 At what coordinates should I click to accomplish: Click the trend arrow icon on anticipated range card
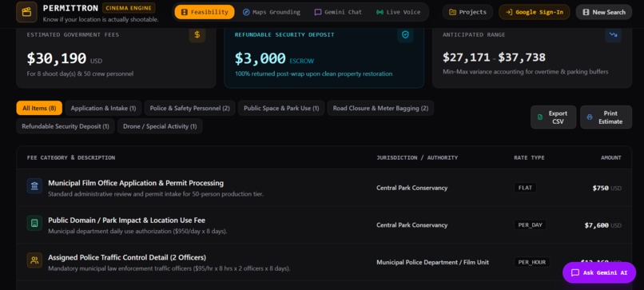click(x=613, y=35)
